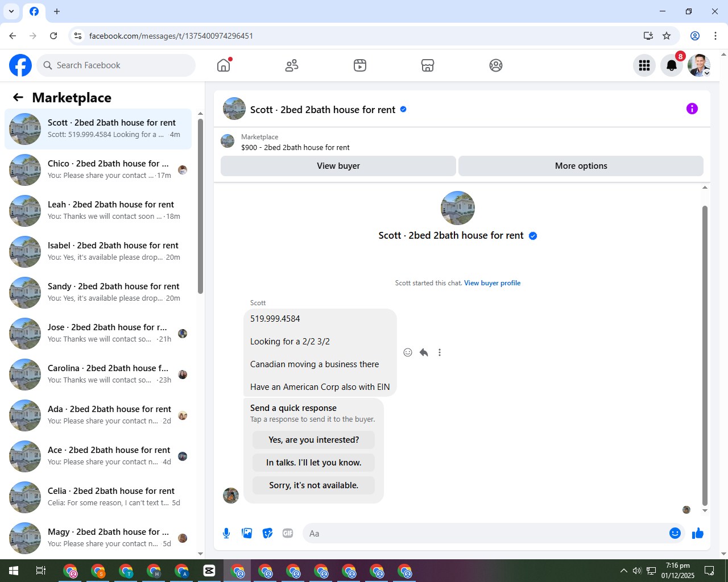
Task: Bookmark this page with the star
Action: (667, 36)
